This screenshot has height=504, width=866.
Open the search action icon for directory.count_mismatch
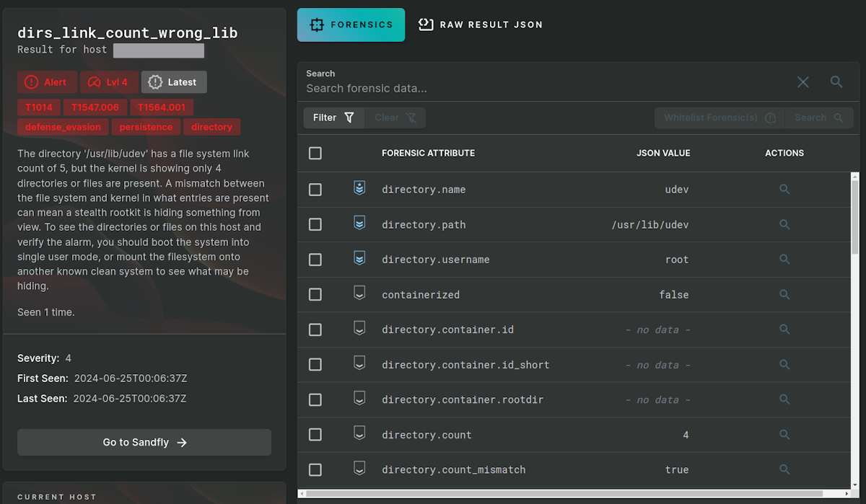[784, 469]
